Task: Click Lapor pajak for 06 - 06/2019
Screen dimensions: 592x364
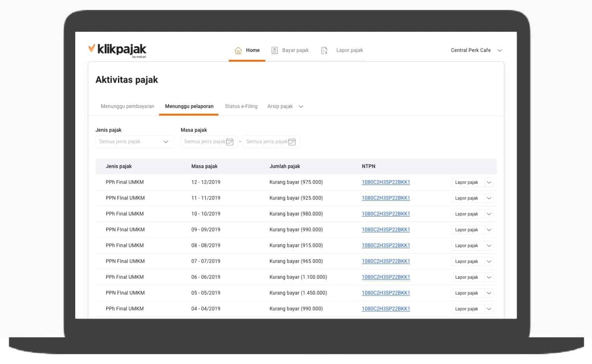Action: pos(467,278)
